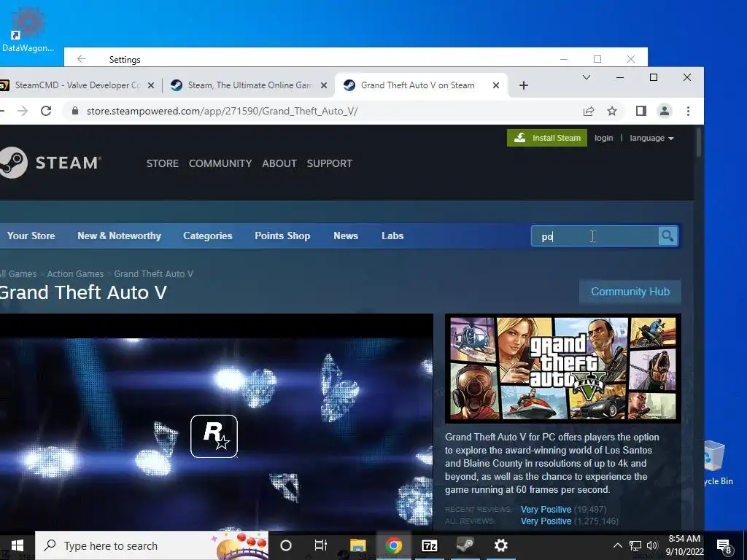This screenshot has height=560, width=747.
Task: Click the login link
Action: 603,138
